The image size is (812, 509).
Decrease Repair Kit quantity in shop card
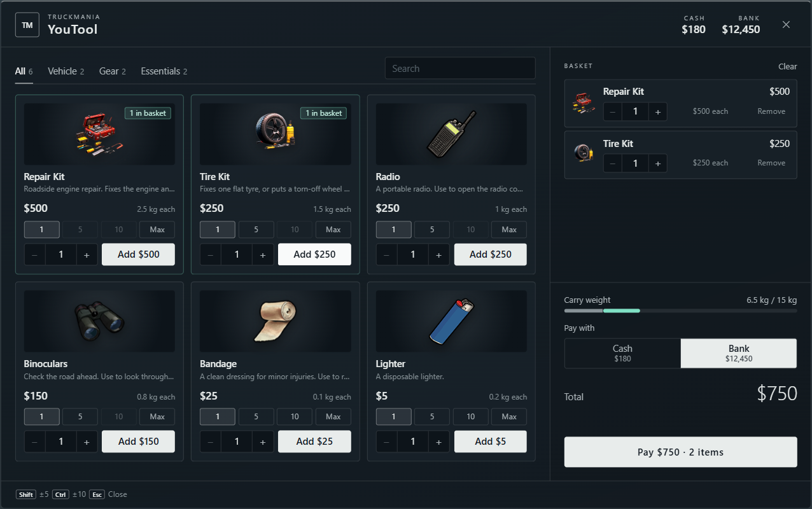coord(34,254)
